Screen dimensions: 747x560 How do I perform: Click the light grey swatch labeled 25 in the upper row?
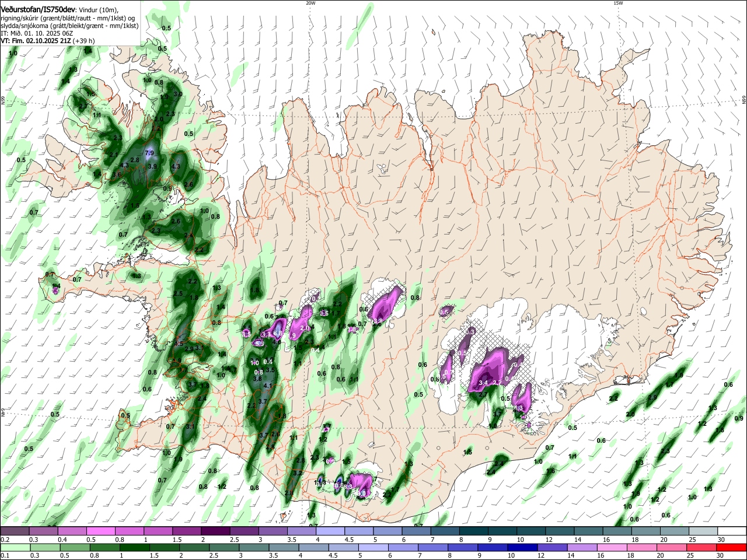coord(704,531)
